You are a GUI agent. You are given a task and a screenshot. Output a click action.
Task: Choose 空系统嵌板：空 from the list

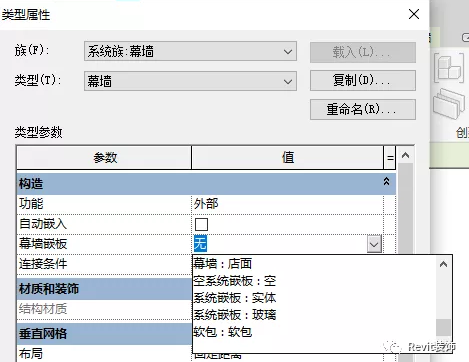235,281
